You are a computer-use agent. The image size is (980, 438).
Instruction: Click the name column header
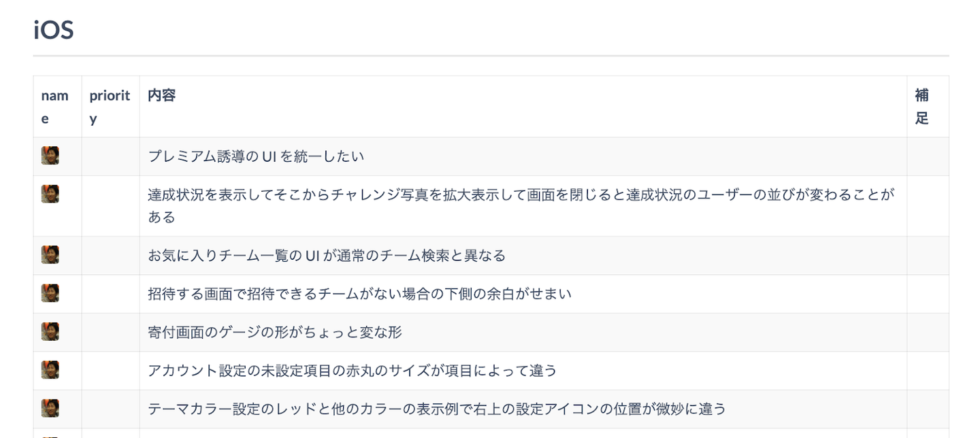(x=54, y=106)
